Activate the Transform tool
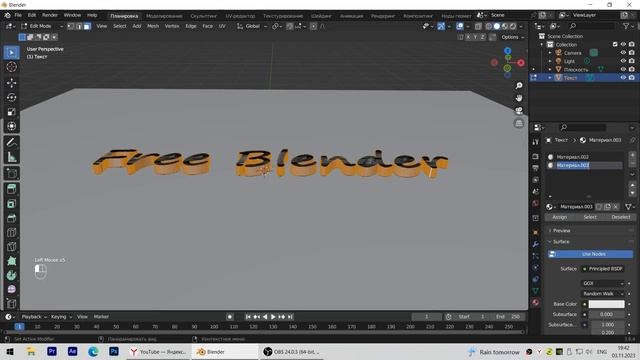640x360 pixels. tap(11, 126)
